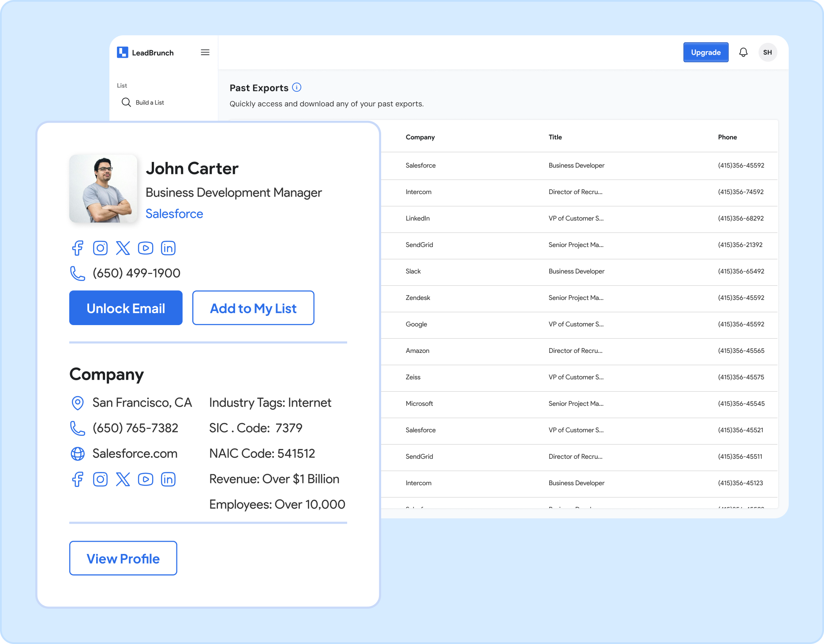Open John Carter's Instagram profile icon
The image size is (824, 644).
click(x=100, y=248)
